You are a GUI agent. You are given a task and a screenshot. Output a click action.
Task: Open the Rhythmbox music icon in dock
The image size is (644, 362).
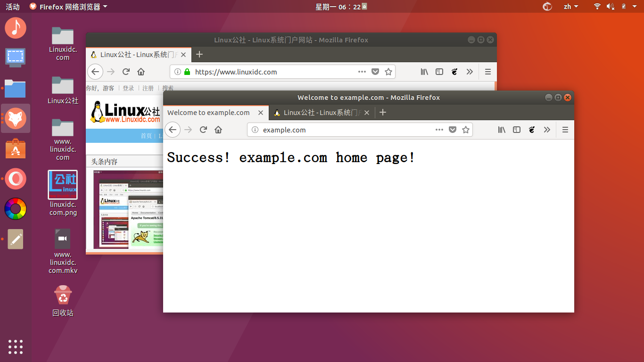click(x=16, y=28)
